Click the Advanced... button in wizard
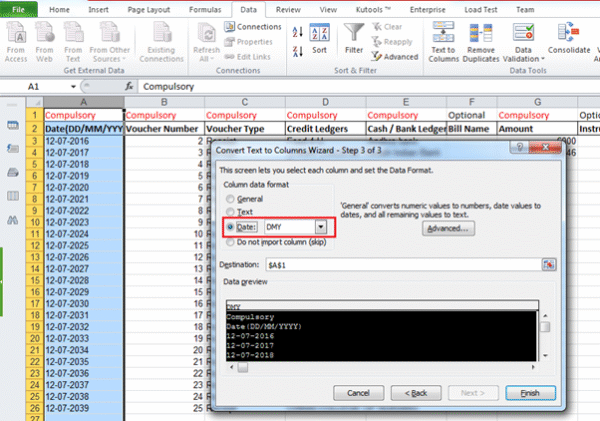This screenshot has height=421, width=600. (448, 228)
